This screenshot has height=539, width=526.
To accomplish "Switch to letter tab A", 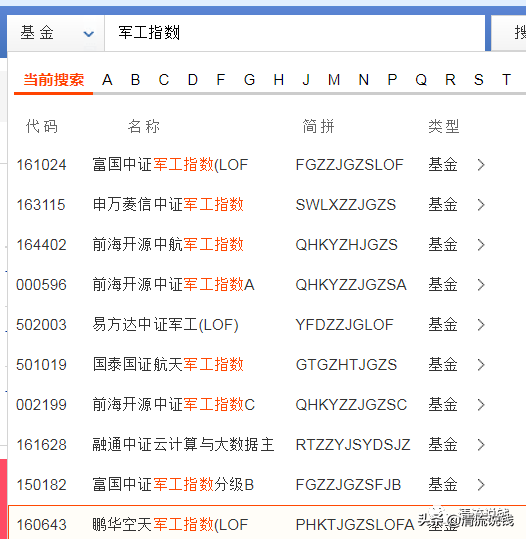I will pyautogui.click(x=107, y=80).
